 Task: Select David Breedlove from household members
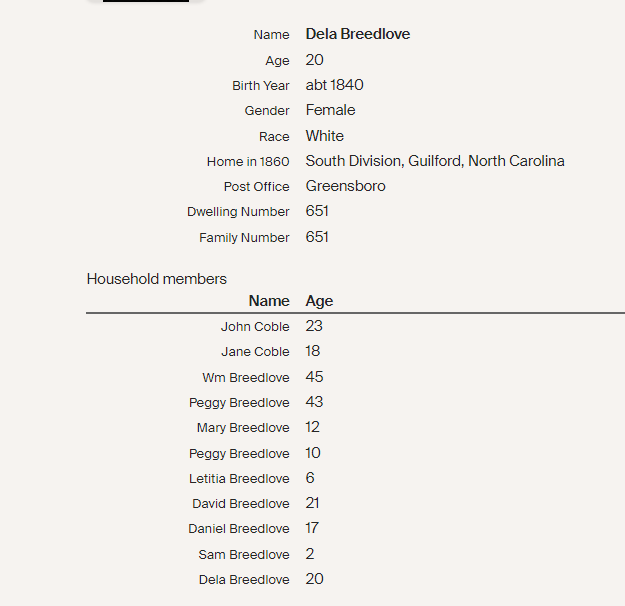(241, 504)
